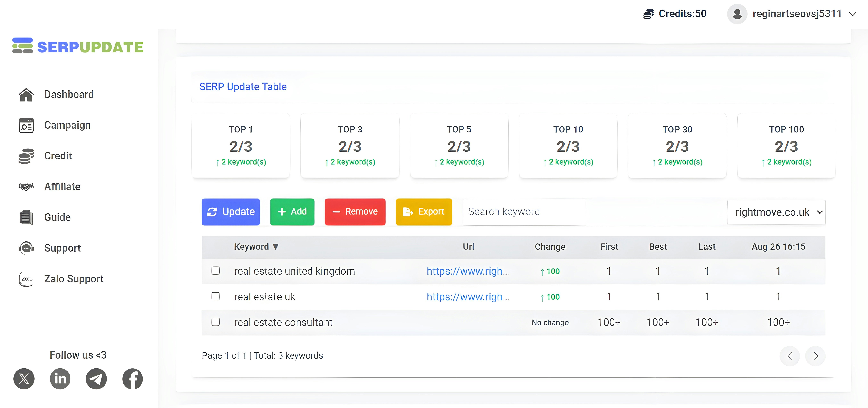The width and height of the screenshot is (868, 408).
Task: Click the 'real estate uk' keyword text
Action: point(265,297)
